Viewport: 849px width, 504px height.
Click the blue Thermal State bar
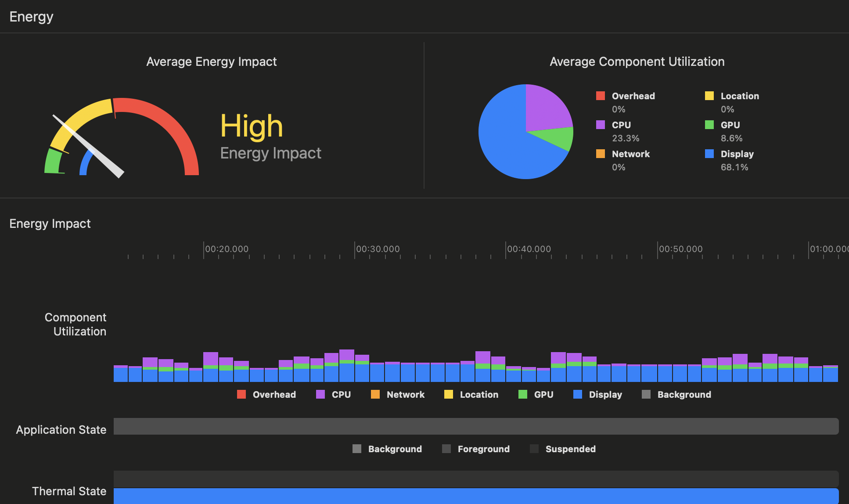point(476,496)
